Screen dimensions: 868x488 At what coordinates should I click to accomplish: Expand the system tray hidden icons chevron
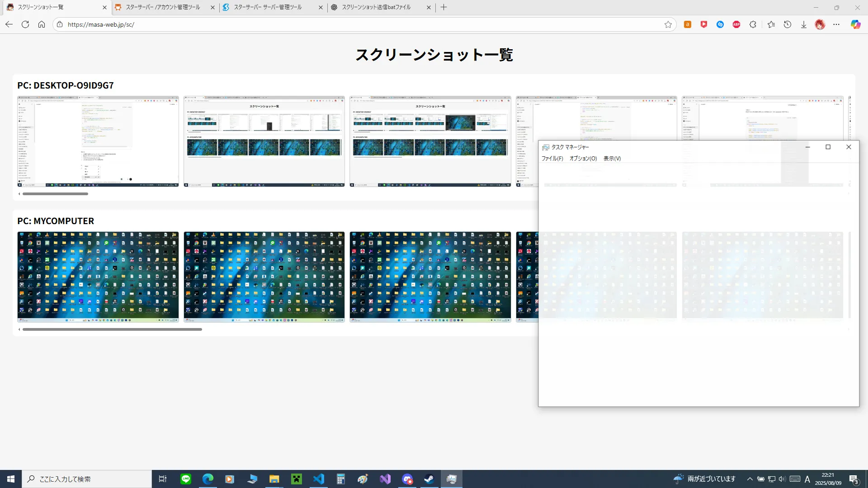click(x=750, y=479)
